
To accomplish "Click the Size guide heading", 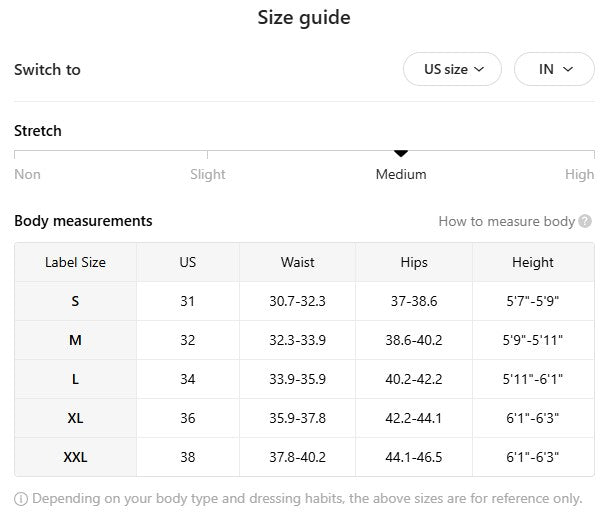I will click(304, 17).
